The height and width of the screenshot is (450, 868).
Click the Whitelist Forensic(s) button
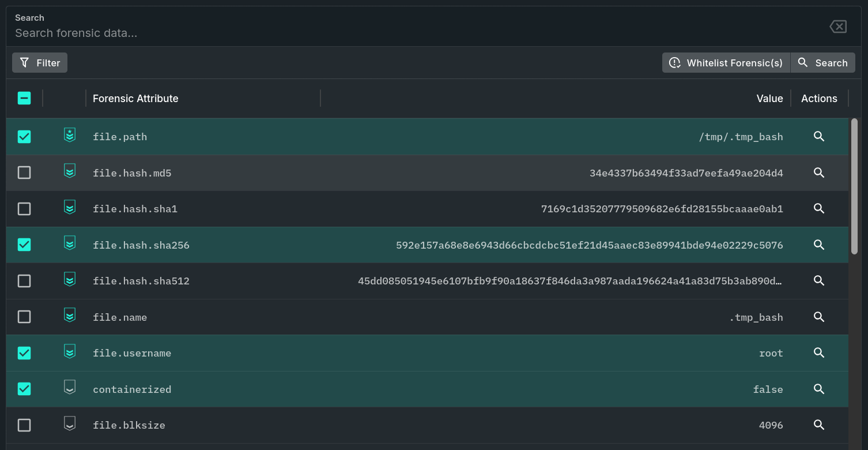click(x=726, y=62)
